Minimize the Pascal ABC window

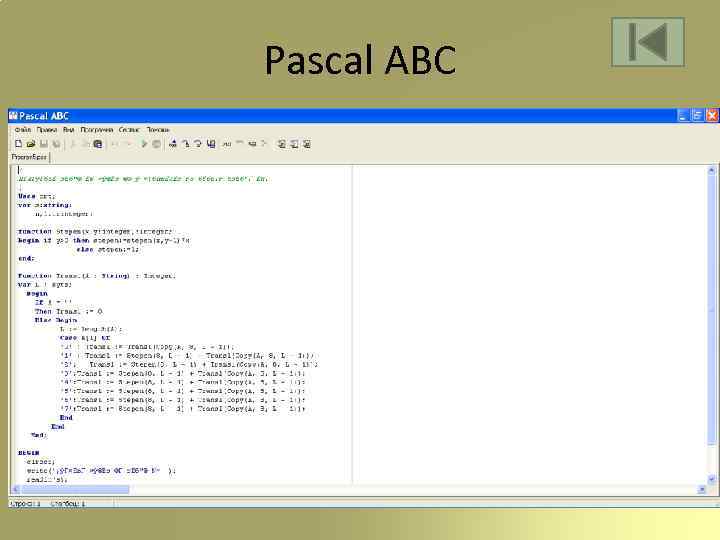tap(683, 116)
